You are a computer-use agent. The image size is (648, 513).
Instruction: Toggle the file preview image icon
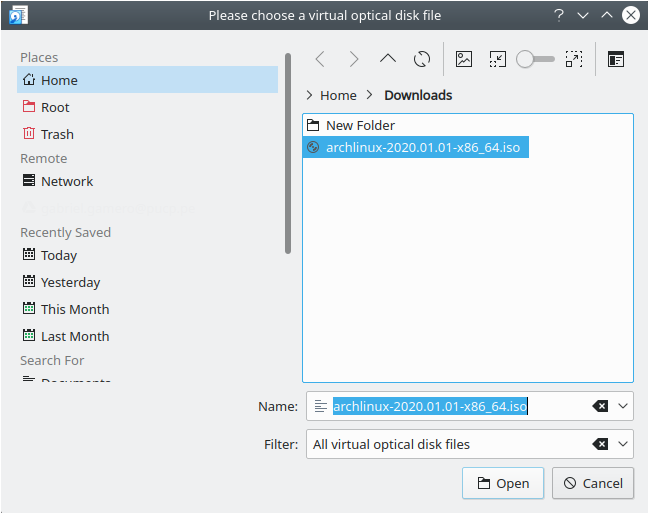(464, 59)
